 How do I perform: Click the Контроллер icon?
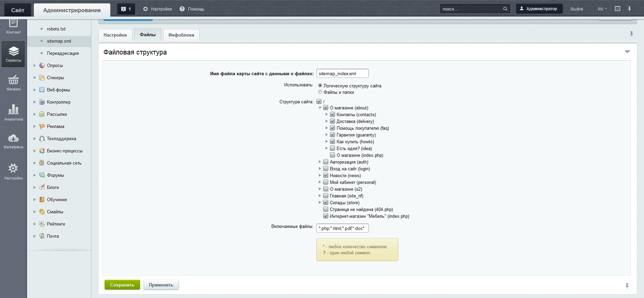pos(42,102)
